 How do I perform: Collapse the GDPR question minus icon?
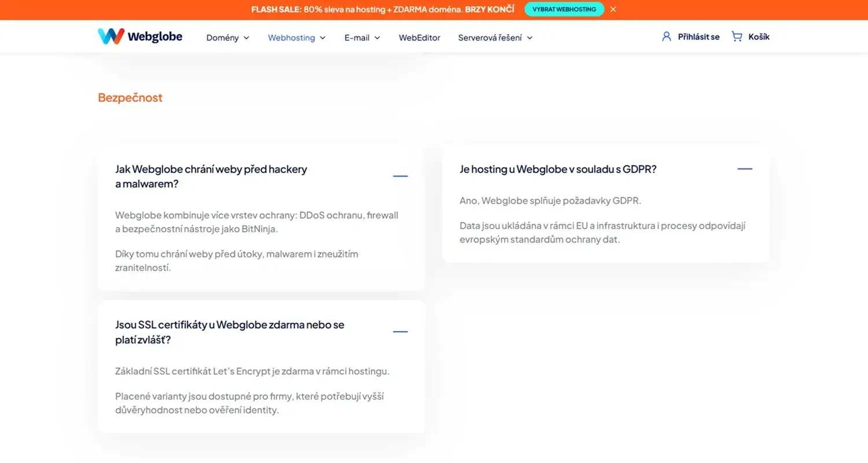coord(745,169)
